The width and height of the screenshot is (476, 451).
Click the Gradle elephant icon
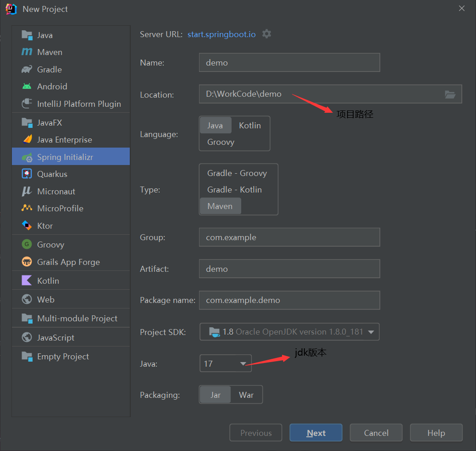click(x=27, y=70)
